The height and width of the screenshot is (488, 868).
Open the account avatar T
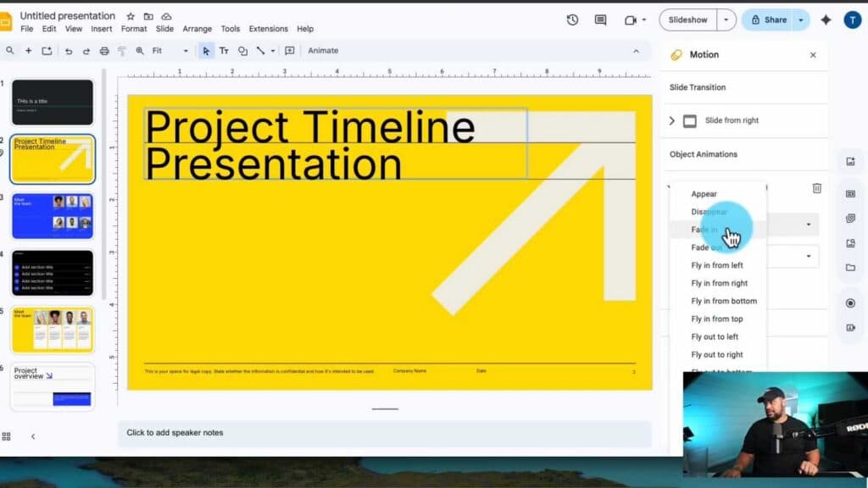point(853,20)
